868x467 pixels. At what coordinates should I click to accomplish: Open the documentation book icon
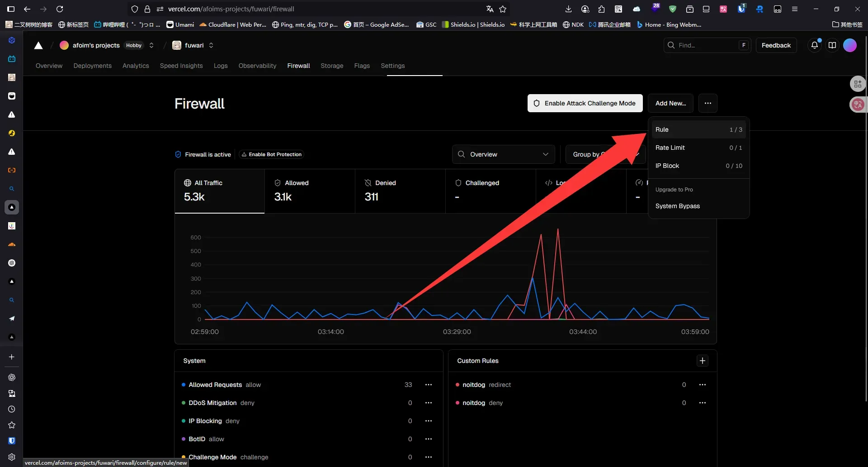(x=832, y=45)
